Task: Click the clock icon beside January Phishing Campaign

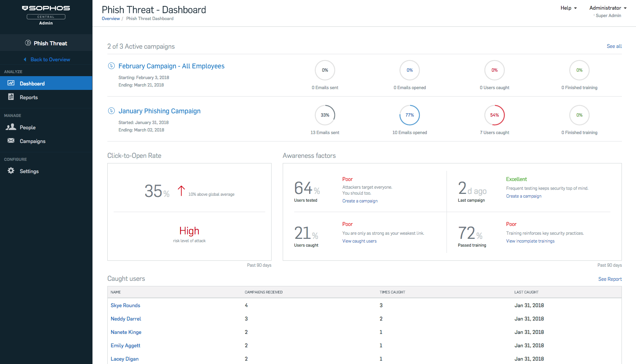Action: tap(111, 111)
